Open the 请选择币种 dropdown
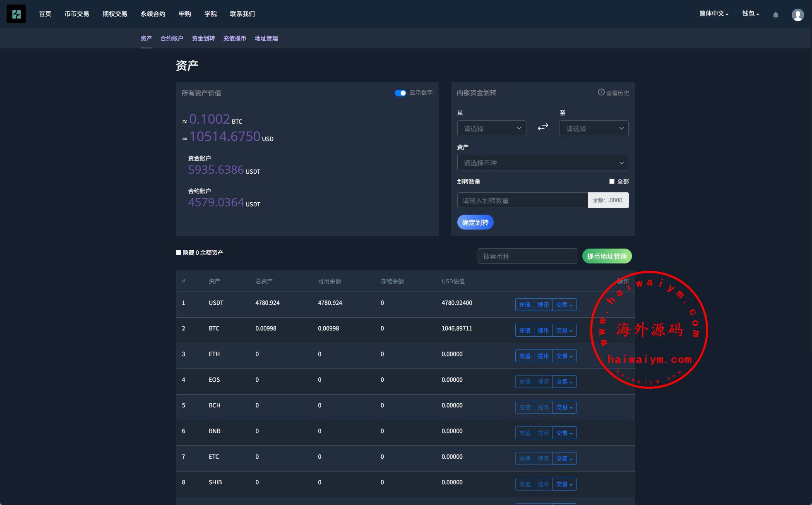812x505 pixels. [x=543, y=163]
